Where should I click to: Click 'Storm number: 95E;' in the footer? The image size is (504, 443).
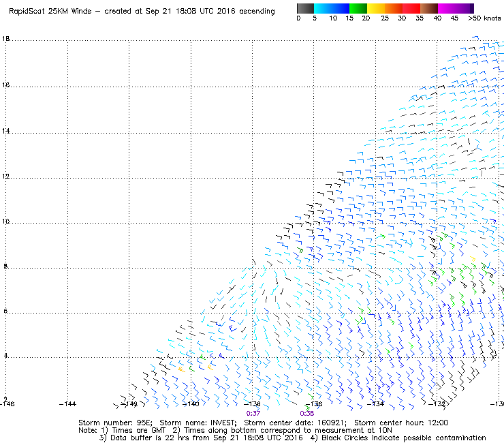tap(115, 423)
